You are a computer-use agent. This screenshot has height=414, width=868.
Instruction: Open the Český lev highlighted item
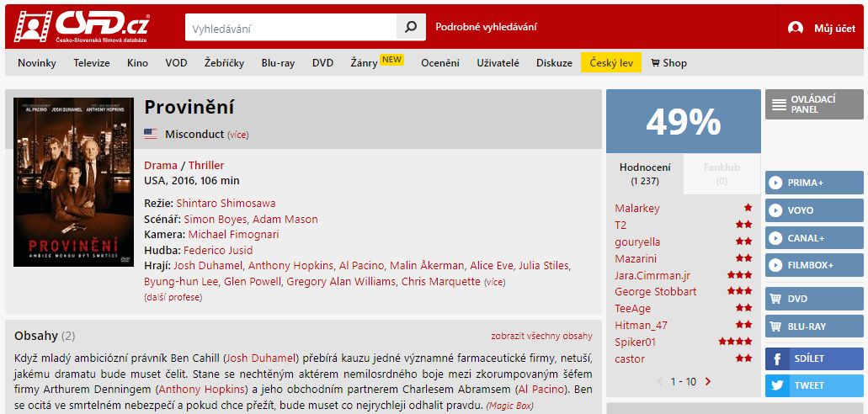(x=611, y=62)
